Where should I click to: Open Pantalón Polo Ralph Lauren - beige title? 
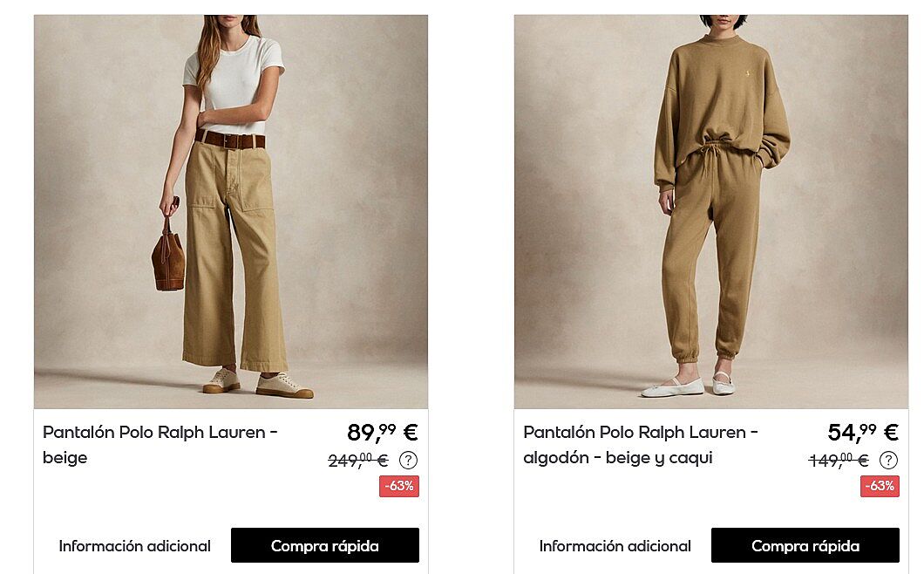160,445
